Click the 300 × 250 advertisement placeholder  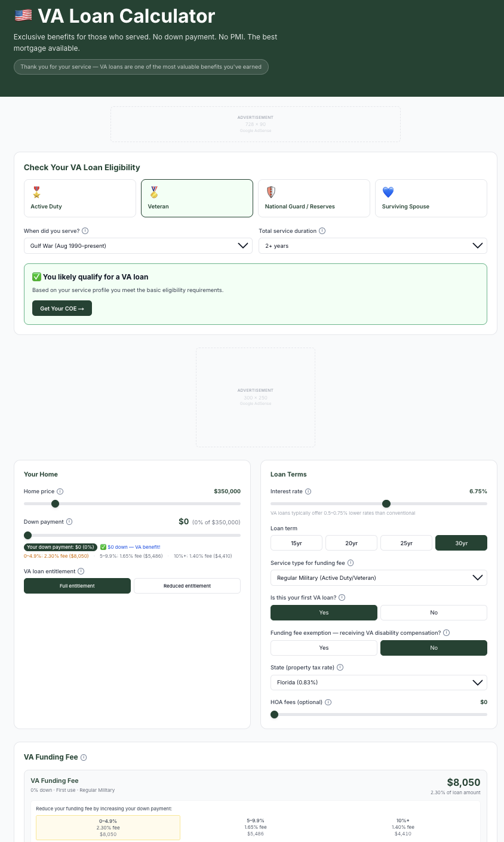click(256, 397)
